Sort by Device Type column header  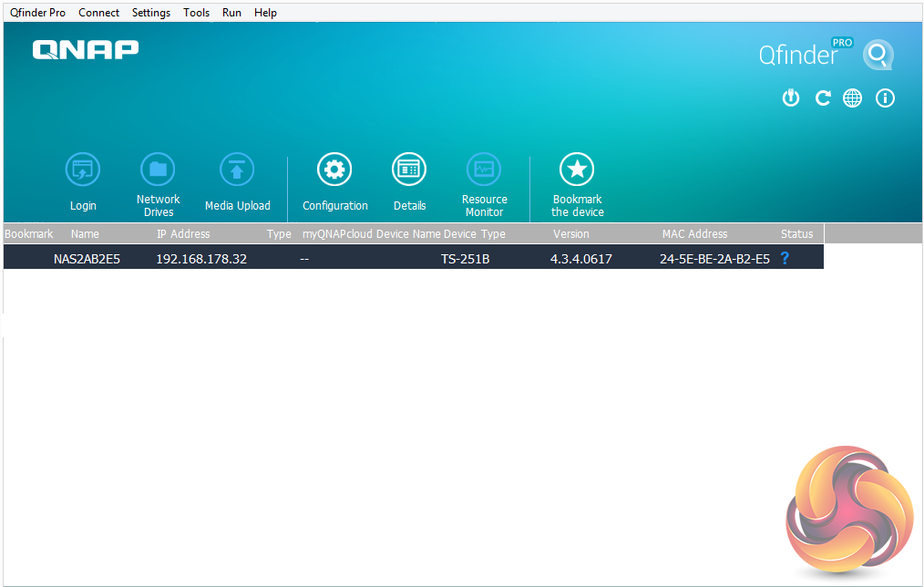475,234
